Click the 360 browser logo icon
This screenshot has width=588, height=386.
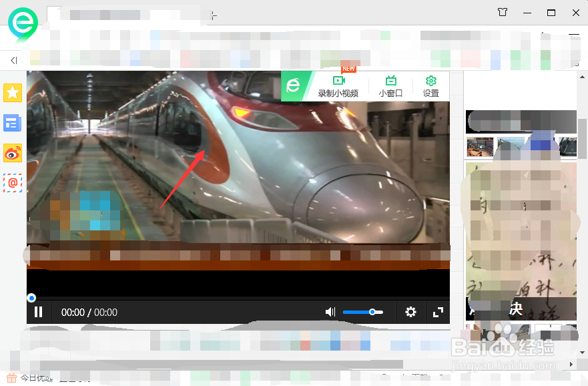(x=23, y=25)
